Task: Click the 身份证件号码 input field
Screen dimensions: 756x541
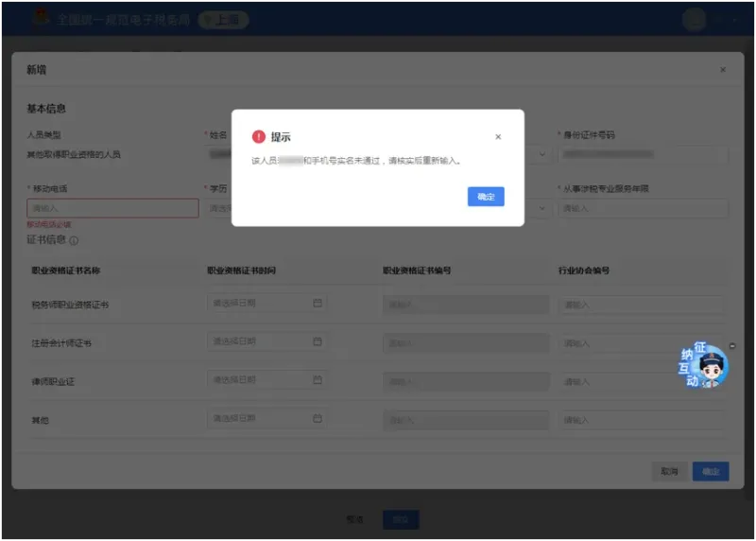Action: pyautogui.click(x=643, y=154)
